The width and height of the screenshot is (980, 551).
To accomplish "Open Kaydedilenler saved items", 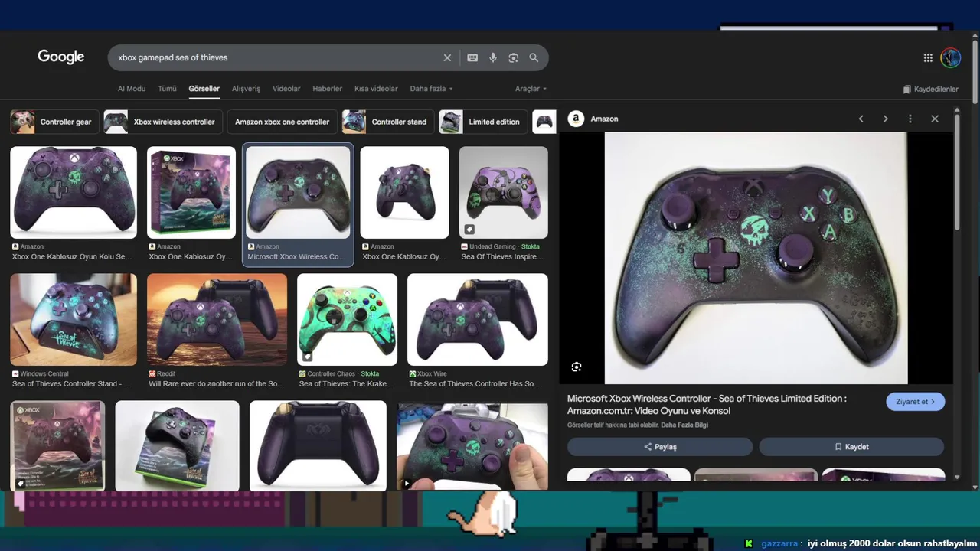I will [x=931, y=89].
